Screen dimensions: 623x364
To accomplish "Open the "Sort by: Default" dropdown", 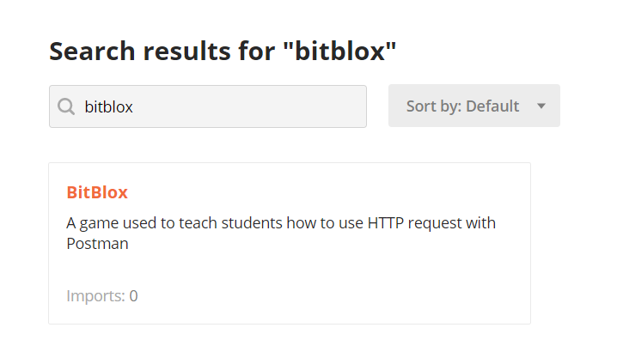I will coord(473,106).
